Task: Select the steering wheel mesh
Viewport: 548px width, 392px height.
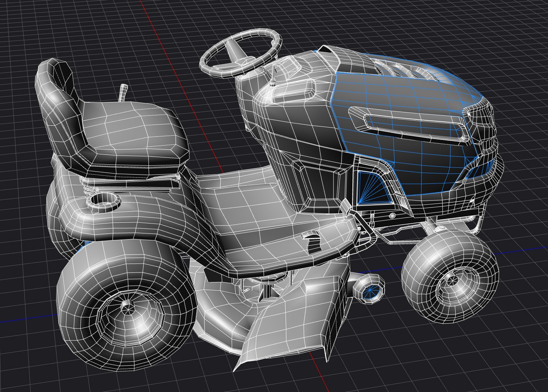Action: pyautogui.click(x=241, y=53)
